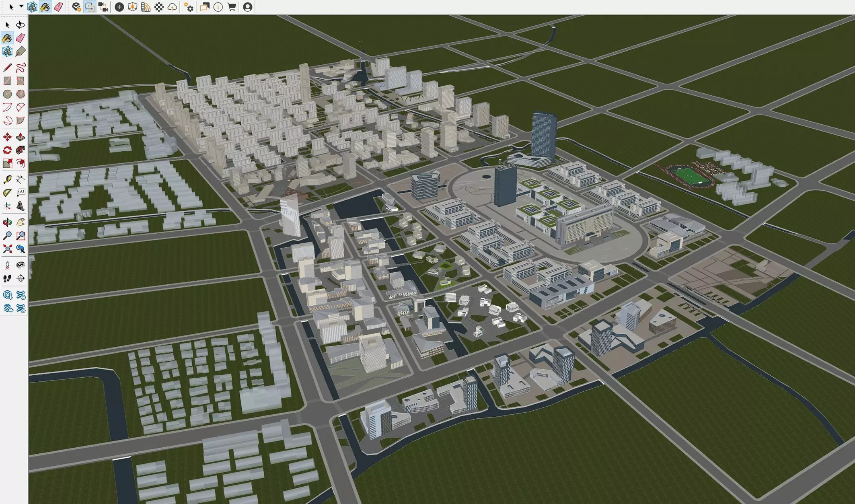Open the shopping cart icon
Viewport: 855px width, 504px height.
(x=231, y=7)
